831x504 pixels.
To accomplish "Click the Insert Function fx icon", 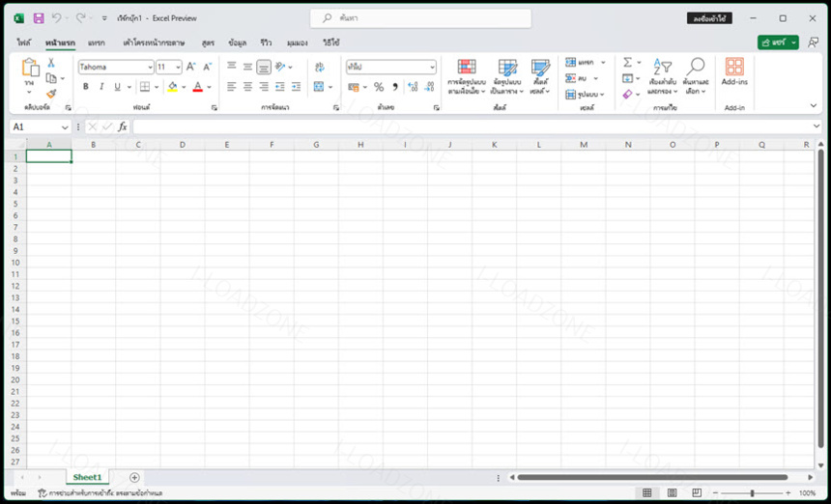I will [x=123, y=127].
